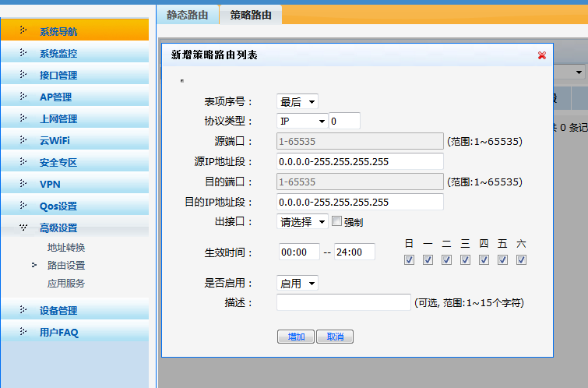Click the 源IP地址段 input field
Image resolution: width=588 pixels, height=388 pixels.
coord(360,161)
